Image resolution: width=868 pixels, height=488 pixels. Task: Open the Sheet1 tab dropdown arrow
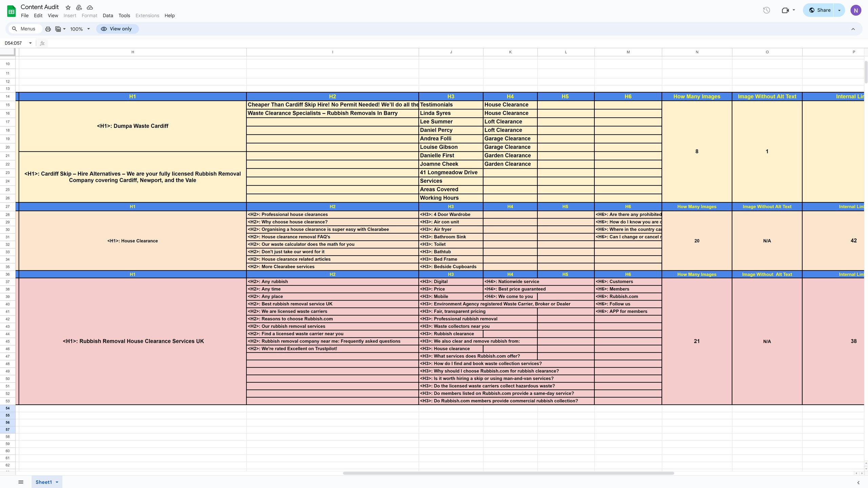pyautogui.click(x=57, y=482)
